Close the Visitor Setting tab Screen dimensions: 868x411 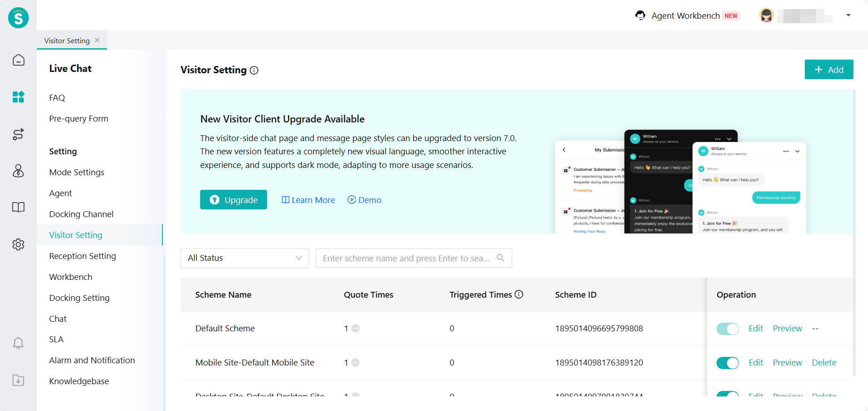(x=97, y=41)
